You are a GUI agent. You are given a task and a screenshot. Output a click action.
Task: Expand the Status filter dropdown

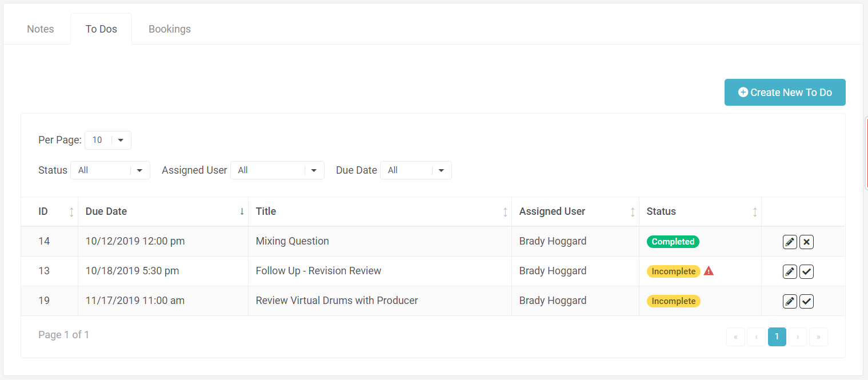pyautogui.click(x=110, y=170)
